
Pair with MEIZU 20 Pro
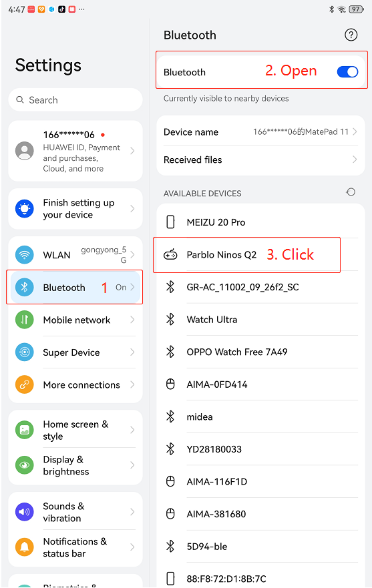(260, 222)
